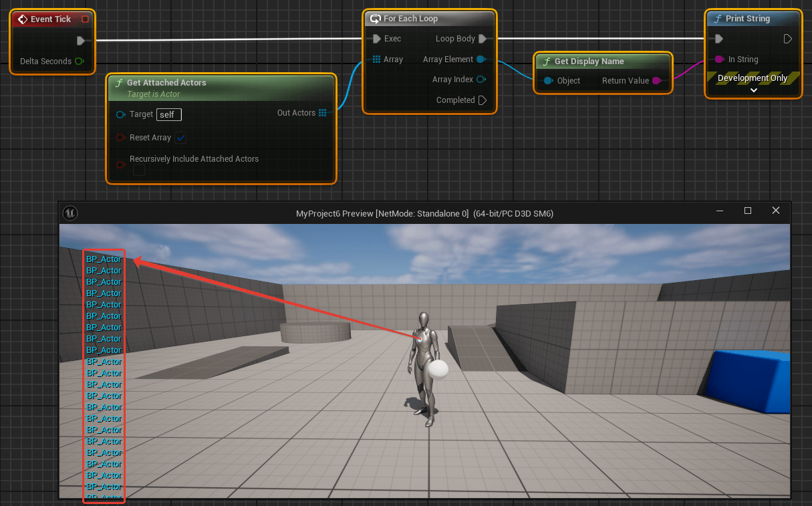Click the MyProject6 Preview window title
The height and width of the screenshot is (506, 812).
[424, 213]
